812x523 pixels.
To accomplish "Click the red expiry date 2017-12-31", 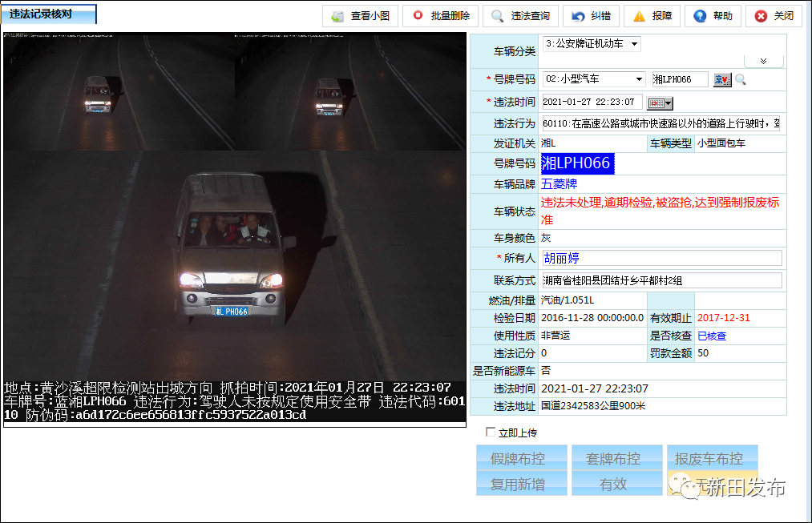I will click(724, 318).
